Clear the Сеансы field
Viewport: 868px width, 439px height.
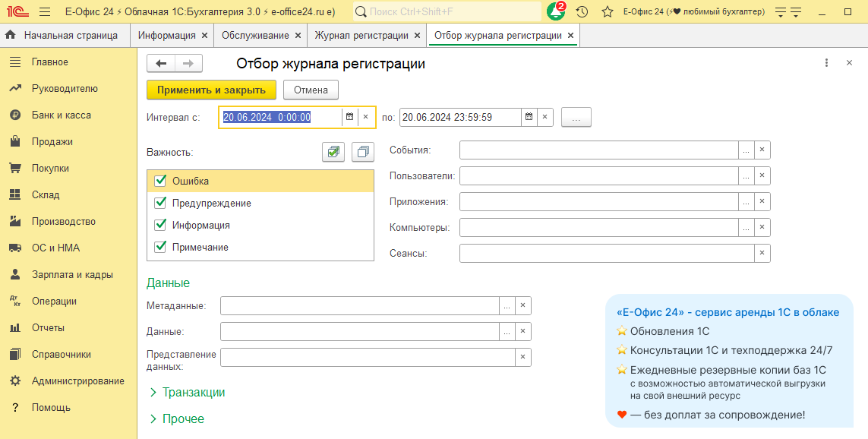[x=762, y=253]
